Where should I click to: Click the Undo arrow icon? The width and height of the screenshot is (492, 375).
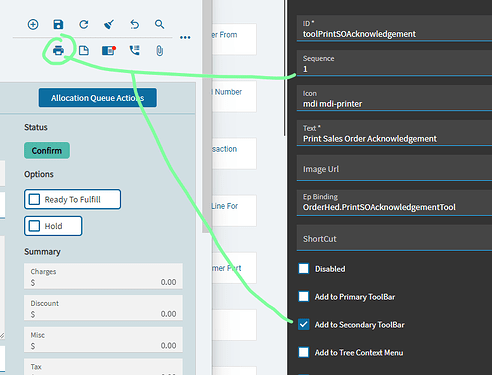(134, 24)
